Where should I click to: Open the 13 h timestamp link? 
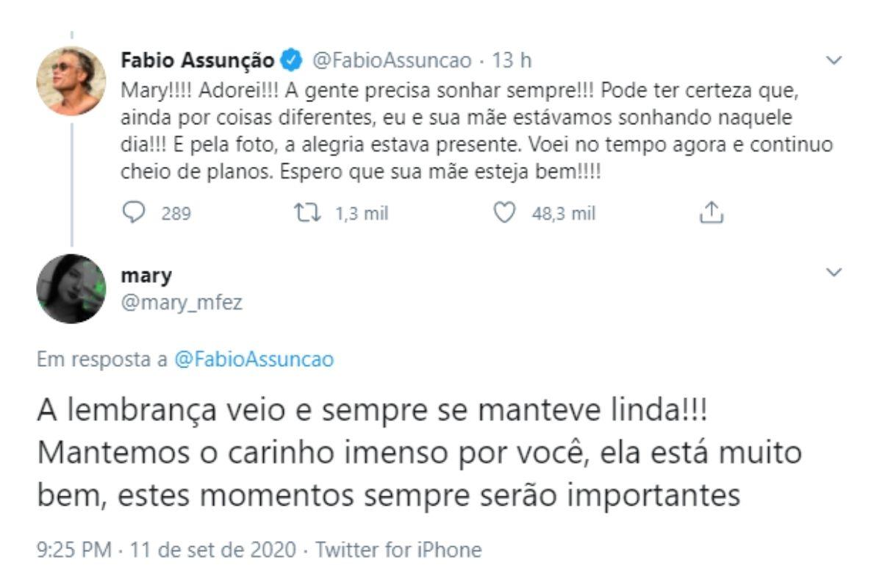511,61
